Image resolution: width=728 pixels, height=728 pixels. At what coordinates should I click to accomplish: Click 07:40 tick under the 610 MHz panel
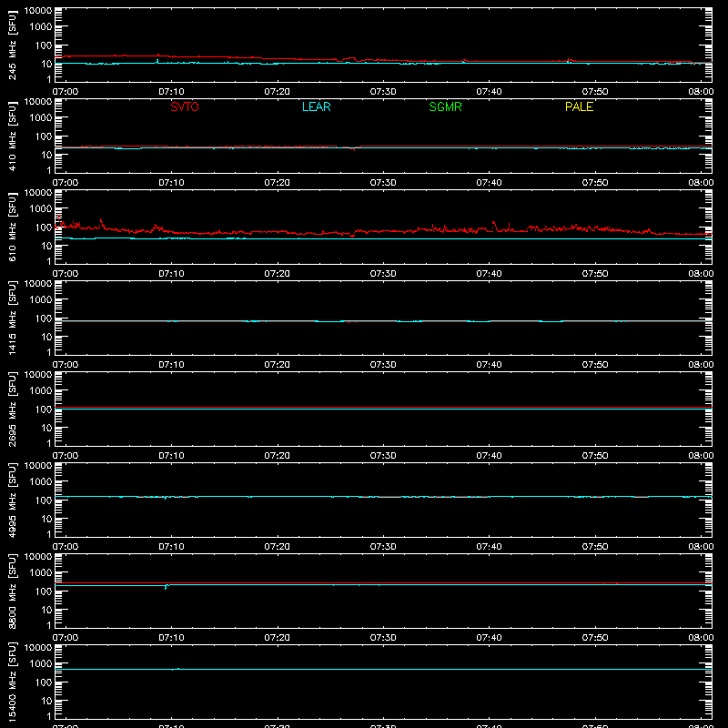click(x=489, y=274)
